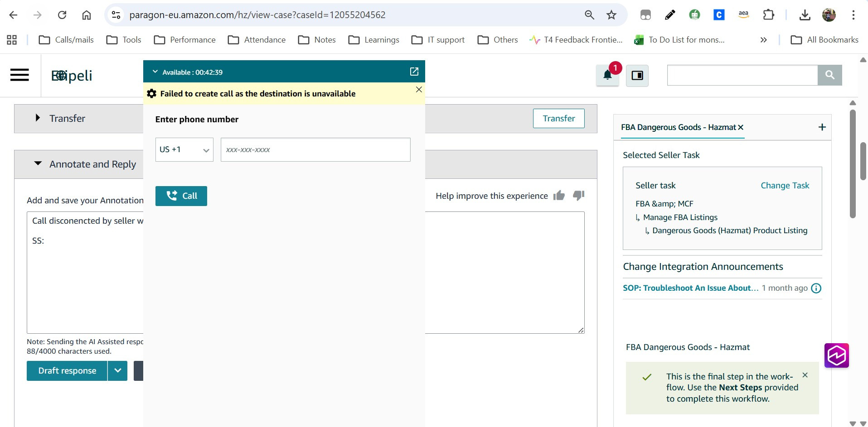Image resolution: width=868 pixels, height=427 pixels.
Task: Open the Draft response dropdown arrow
Action: (x=118, y=370)
